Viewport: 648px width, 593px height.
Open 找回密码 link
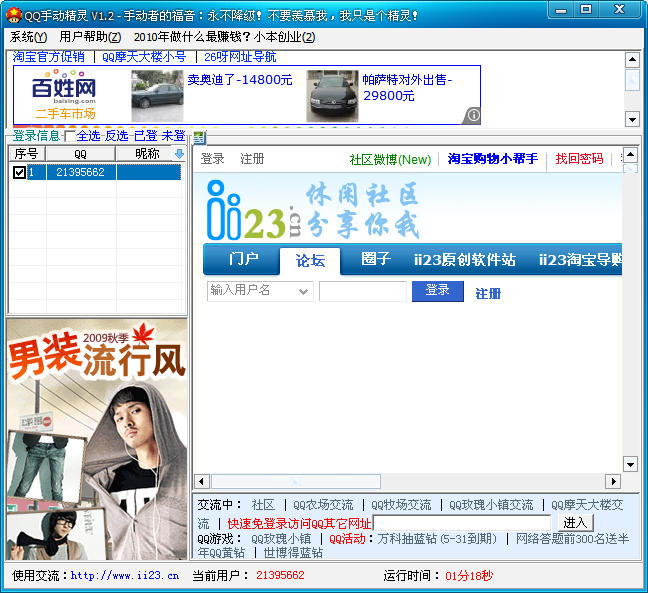click(579, 159)
